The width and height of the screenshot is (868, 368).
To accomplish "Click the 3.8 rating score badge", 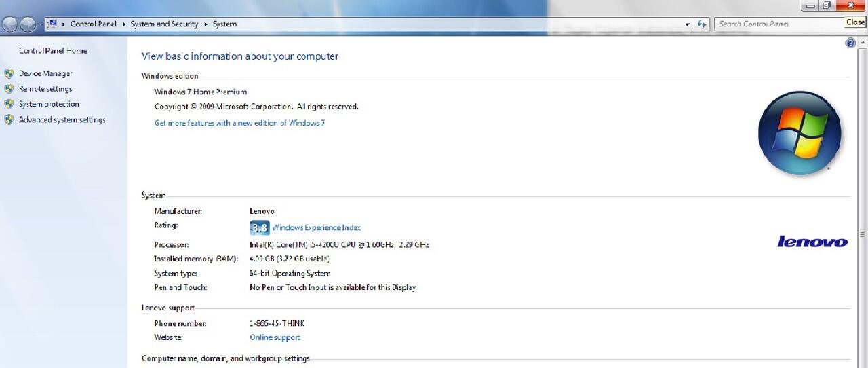I will 259,228.
